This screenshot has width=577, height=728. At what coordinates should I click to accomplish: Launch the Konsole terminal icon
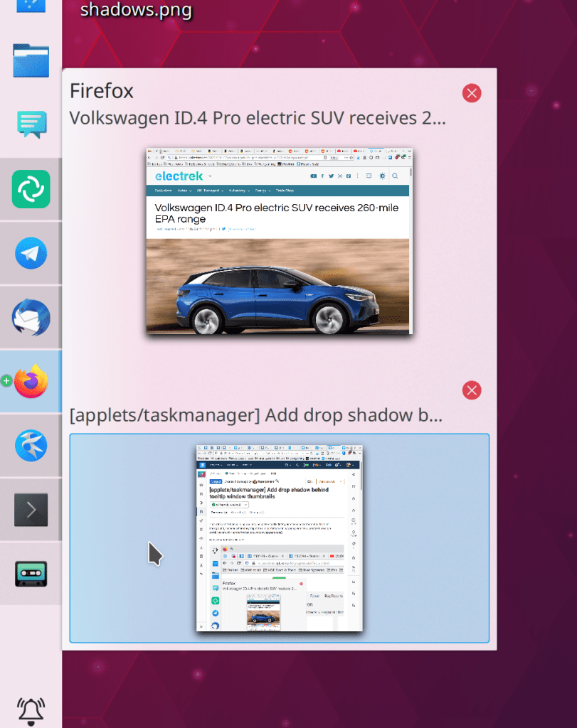pos(31,509)
